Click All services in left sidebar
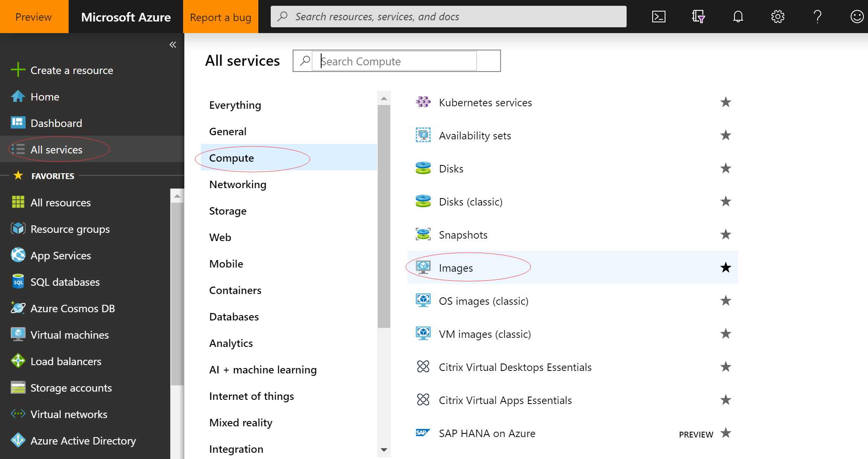868x459 pixels. [56, 149]
